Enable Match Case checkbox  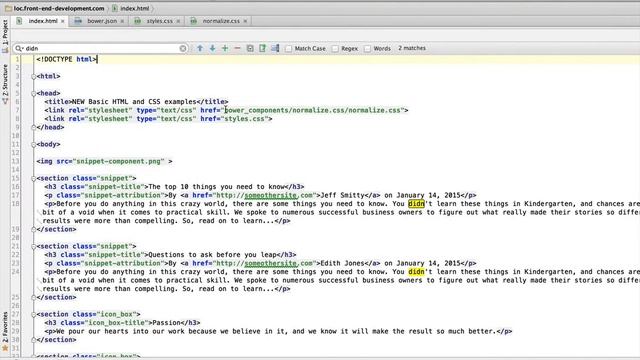(289, 49)
